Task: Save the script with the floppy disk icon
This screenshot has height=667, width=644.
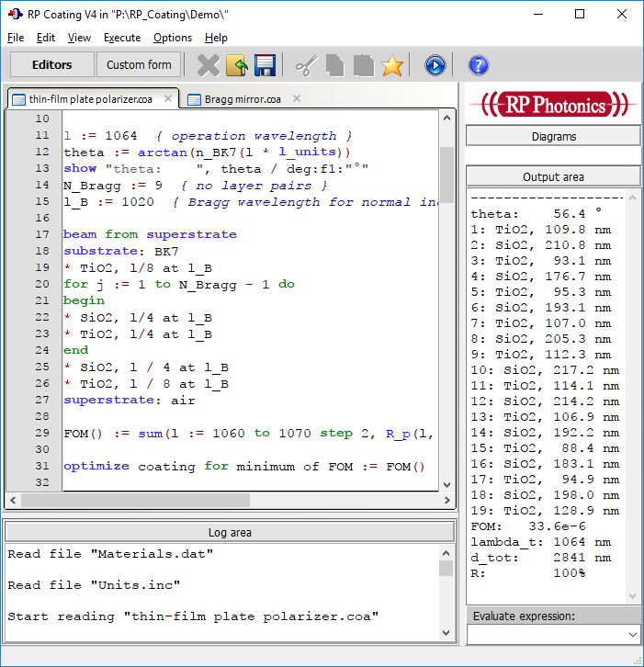Action: click(265, 65)
